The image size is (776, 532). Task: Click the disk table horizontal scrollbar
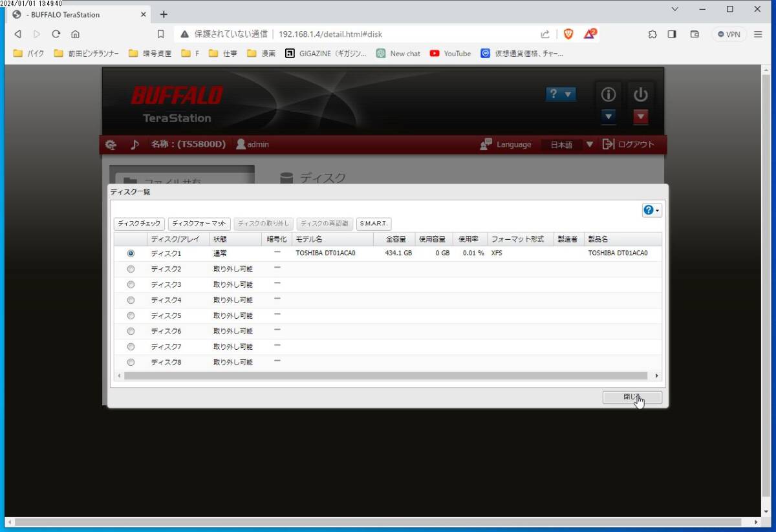(385, 376)
